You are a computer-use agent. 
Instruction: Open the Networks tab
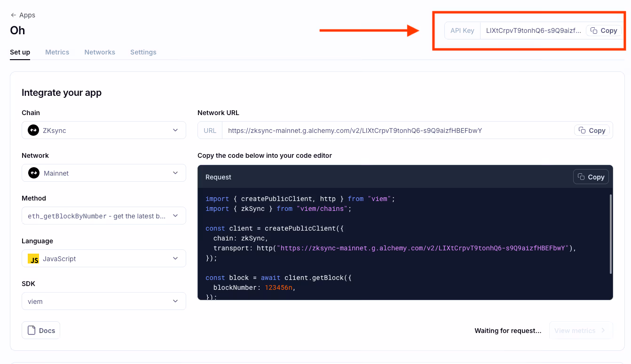pos(100,52)
